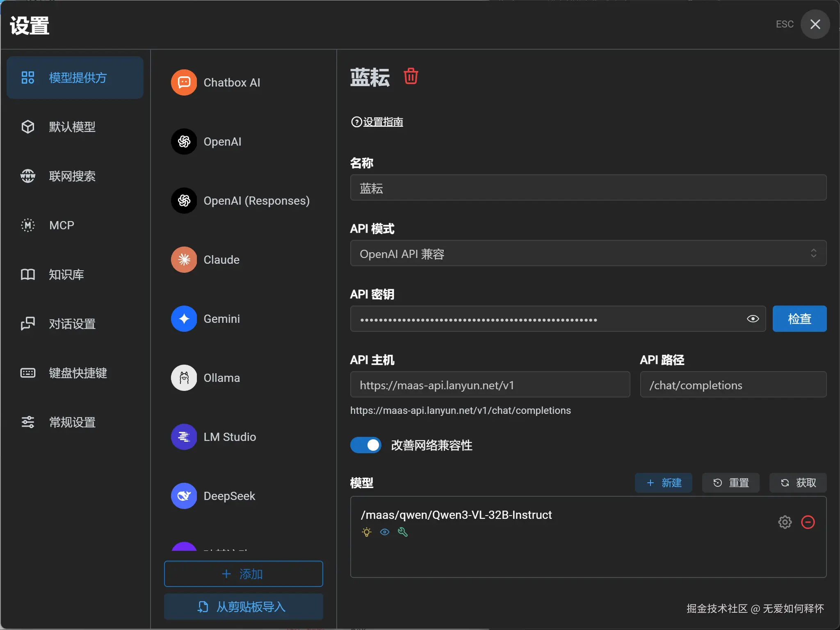
Task: Expand the API 模式 dropdown
Action: pyautogui.click(x=588, y=253)
